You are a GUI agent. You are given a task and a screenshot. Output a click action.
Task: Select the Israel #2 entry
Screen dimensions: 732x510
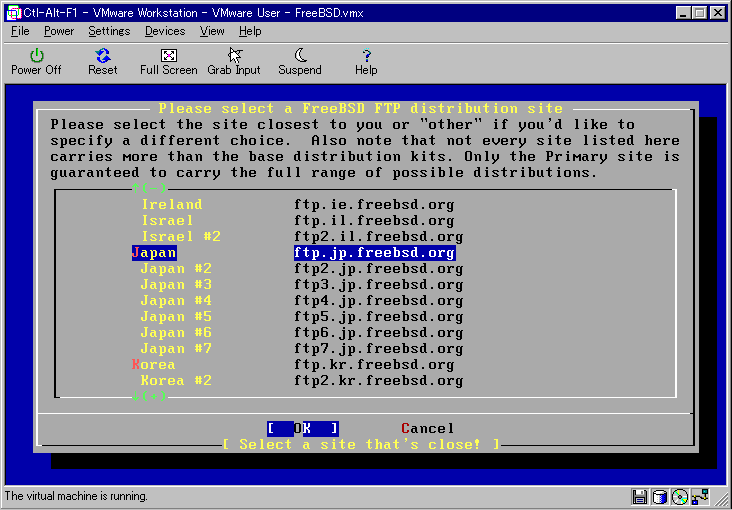(x=181, y=237)
